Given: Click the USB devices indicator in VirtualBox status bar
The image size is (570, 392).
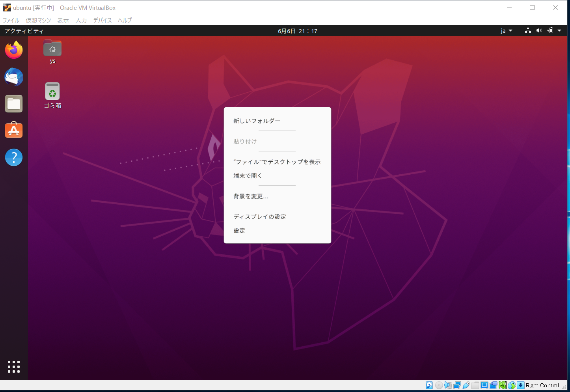Looking at the screenshot, I should pos(466,385).
